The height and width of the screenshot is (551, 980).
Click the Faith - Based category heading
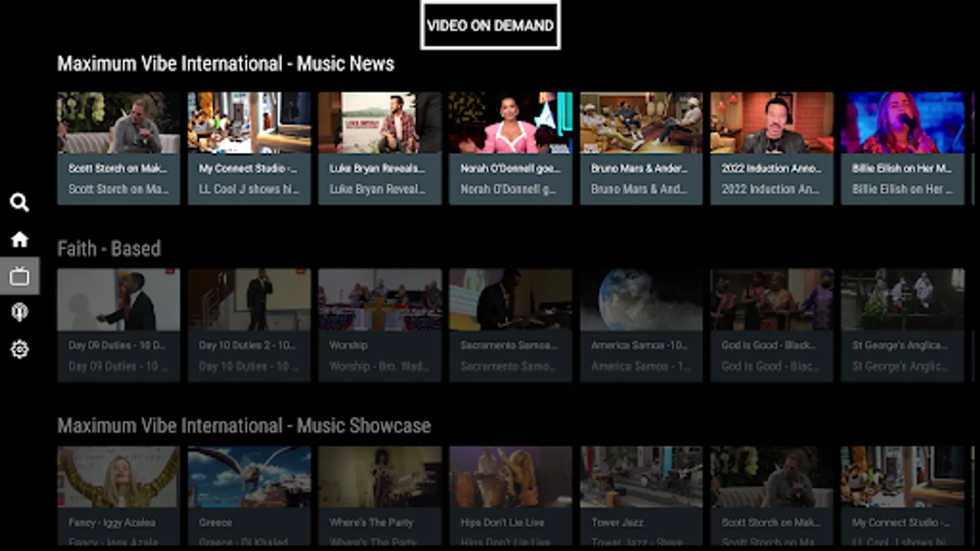(109, 249)
